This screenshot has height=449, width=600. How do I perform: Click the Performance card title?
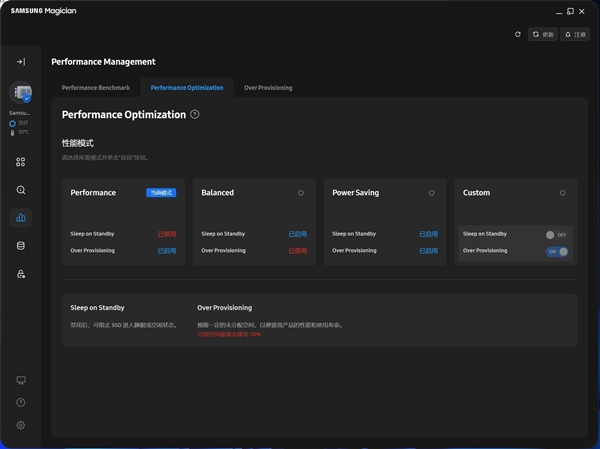[x=93, y=193]
